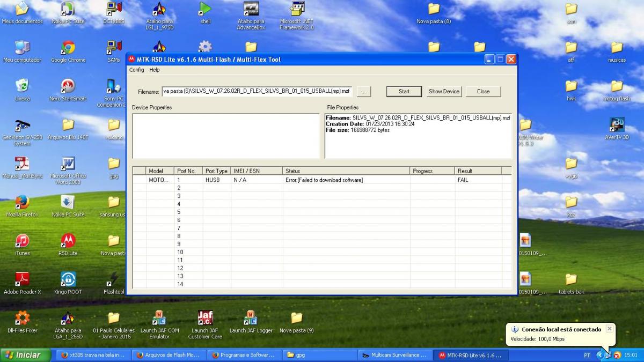Launch Mozilla Firefox desktop icon
644x362 pixels.
22,203
